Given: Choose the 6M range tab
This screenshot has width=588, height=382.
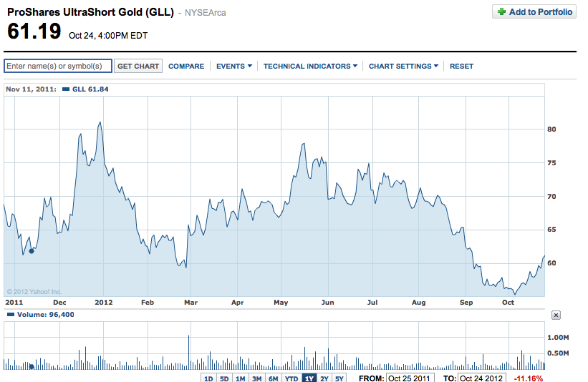Looking at the screenshot, I should [274, 378].
